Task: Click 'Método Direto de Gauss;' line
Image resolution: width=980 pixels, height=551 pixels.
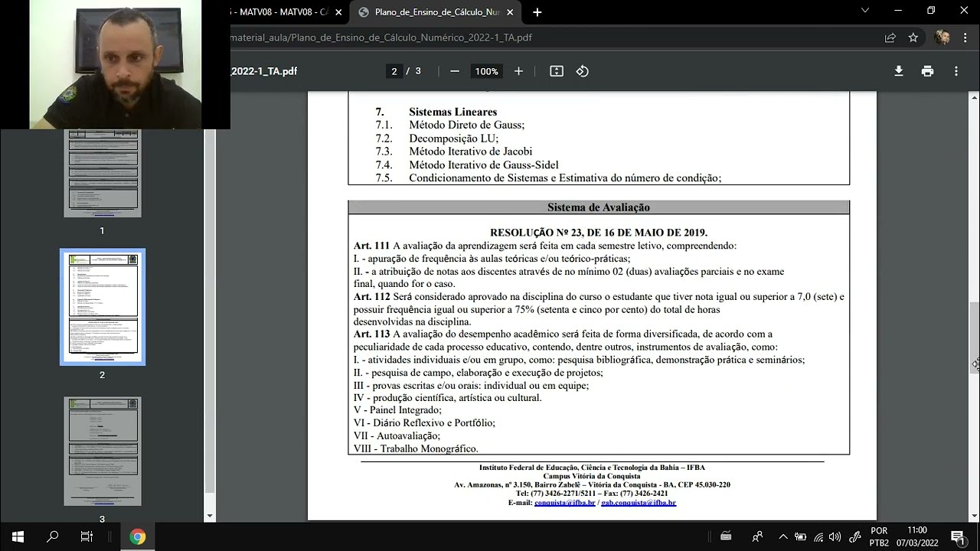Action: point(467,125)
